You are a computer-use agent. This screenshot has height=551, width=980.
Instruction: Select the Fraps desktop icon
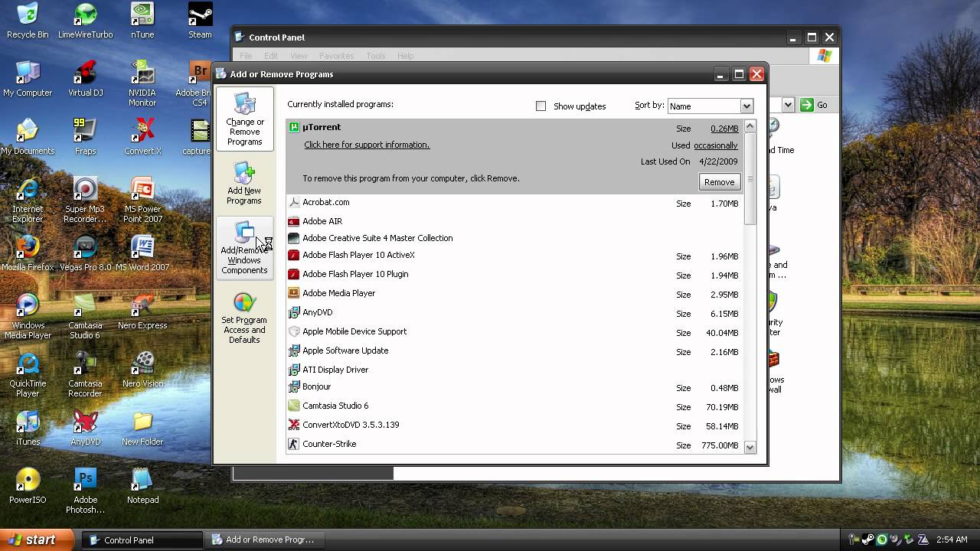[85, 137]
